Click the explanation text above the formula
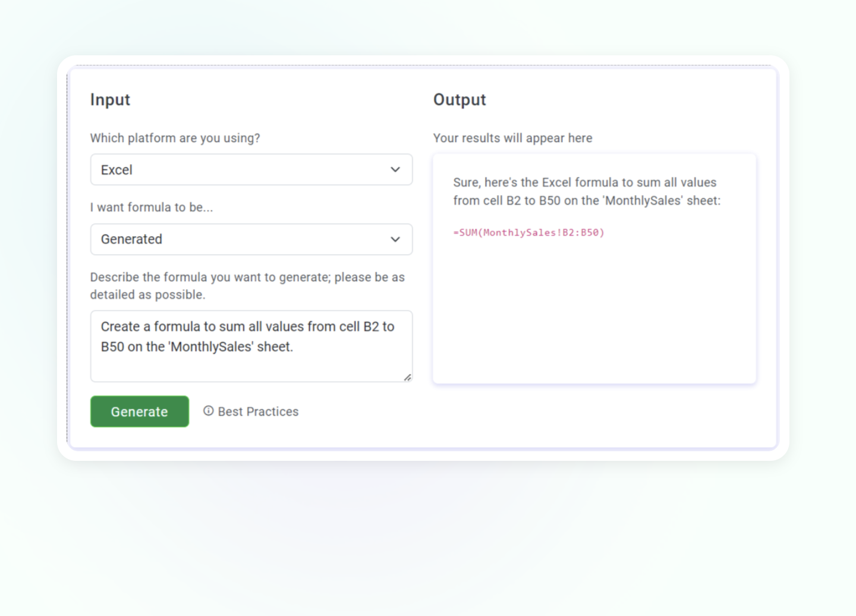The height and width of the screenshot is (616, 856). click(586, 191)
